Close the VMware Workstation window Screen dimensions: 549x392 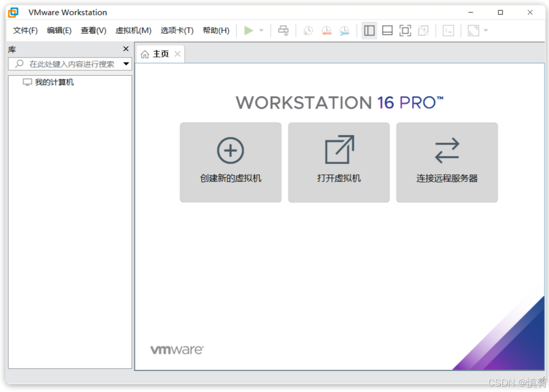[x=530, y=12]
